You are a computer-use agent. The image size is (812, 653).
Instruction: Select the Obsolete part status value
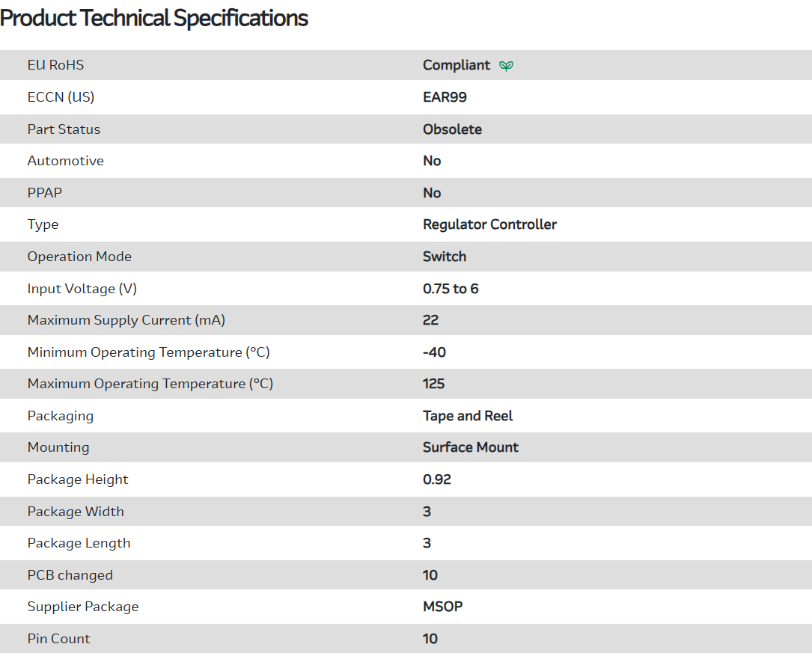(x=452, y=129)
